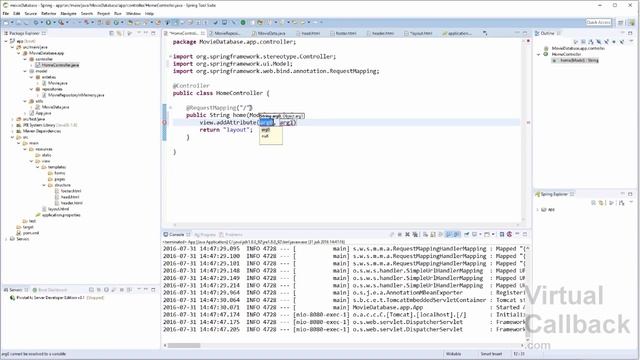Click the Spring perspective icon at toolbar end
This screenshot has width=640, height=360.
[x=632, y=22]
